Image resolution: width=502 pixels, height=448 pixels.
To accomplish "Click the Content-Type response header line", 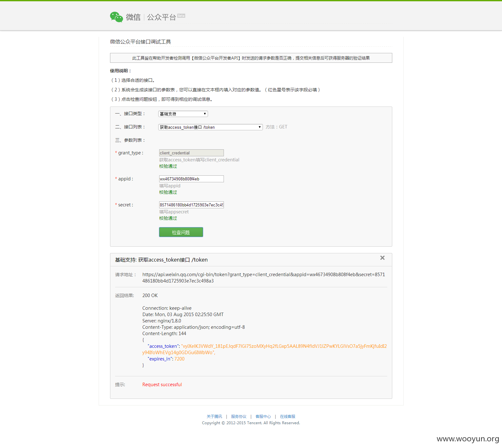I will (x=193, y=327).
